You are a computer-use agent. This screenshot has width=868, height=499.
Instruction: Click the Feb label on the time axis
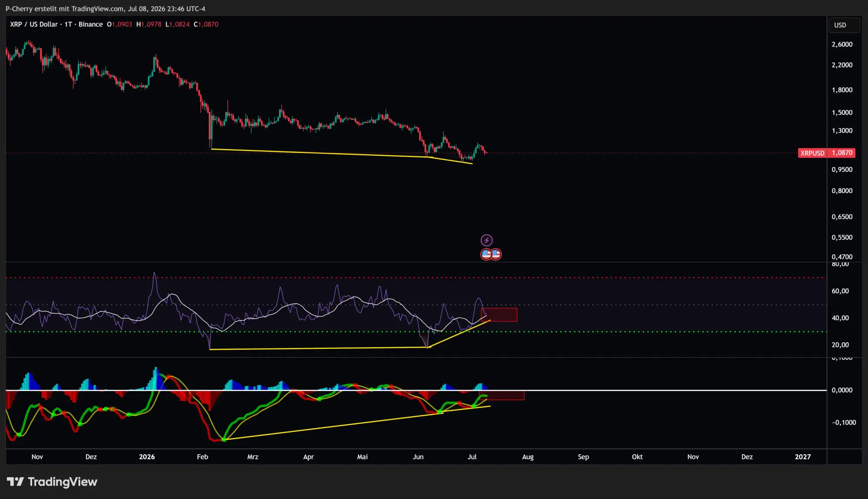203,456
